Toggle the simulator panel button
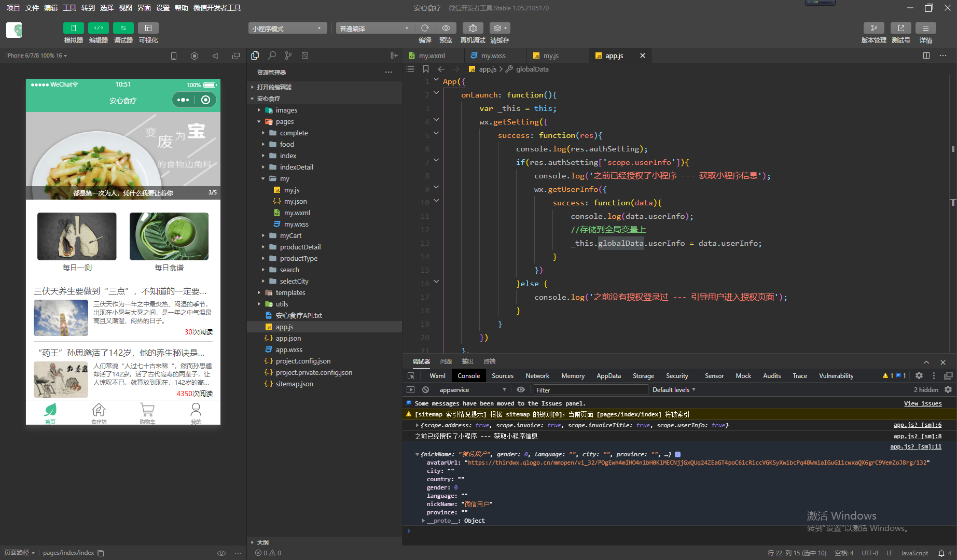This screenshot has width=957, height=560. click(73, 28)
